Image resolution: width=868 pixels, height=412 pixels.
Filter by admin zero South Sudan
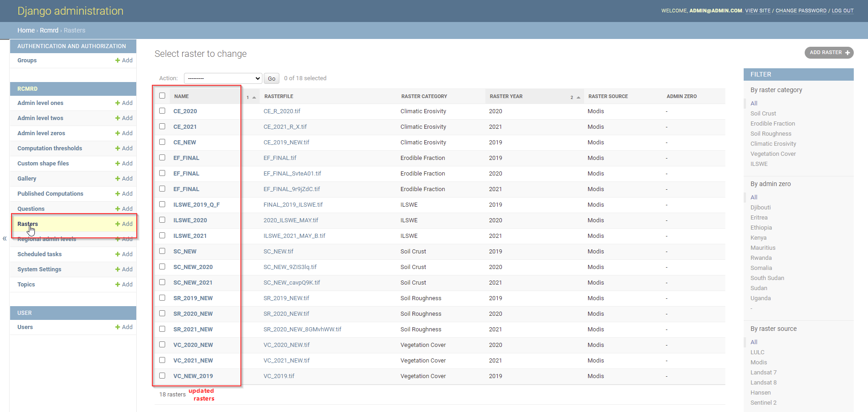(767, 278)
